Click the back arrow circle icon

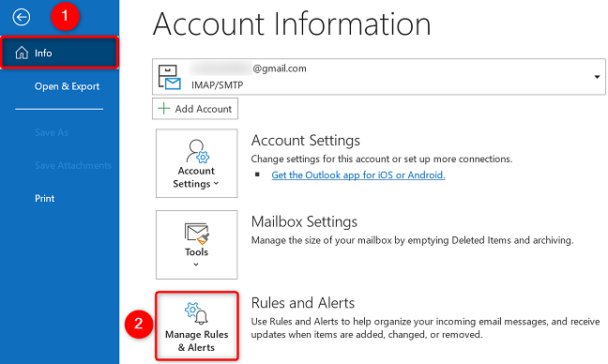click(x=21, y=17)
